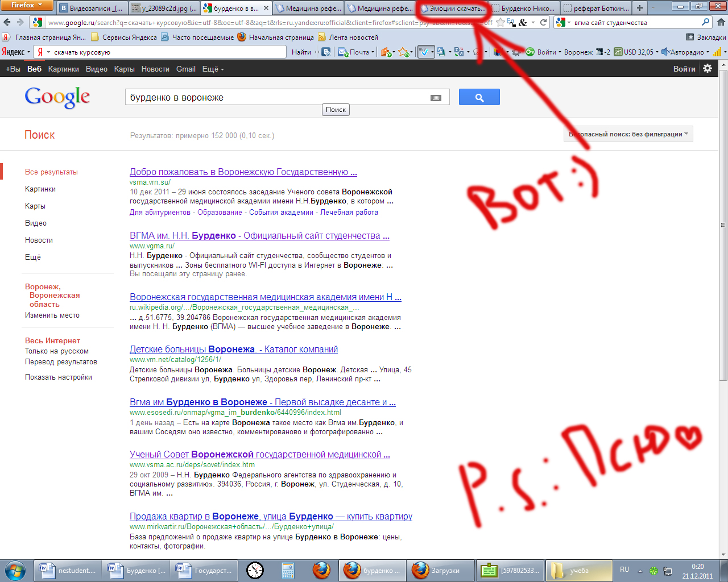Image resolution: width=728 pixels, height=582 pixels.
Task: Open the clock app in the taskbar
Action: (255, 570)
